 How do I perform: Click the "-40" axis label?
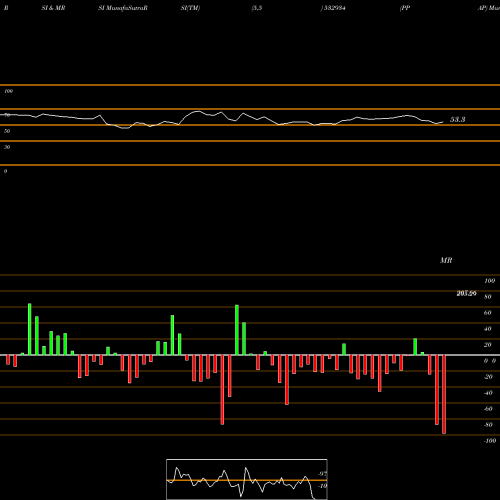pyautogui.click(x=488, y=393)
